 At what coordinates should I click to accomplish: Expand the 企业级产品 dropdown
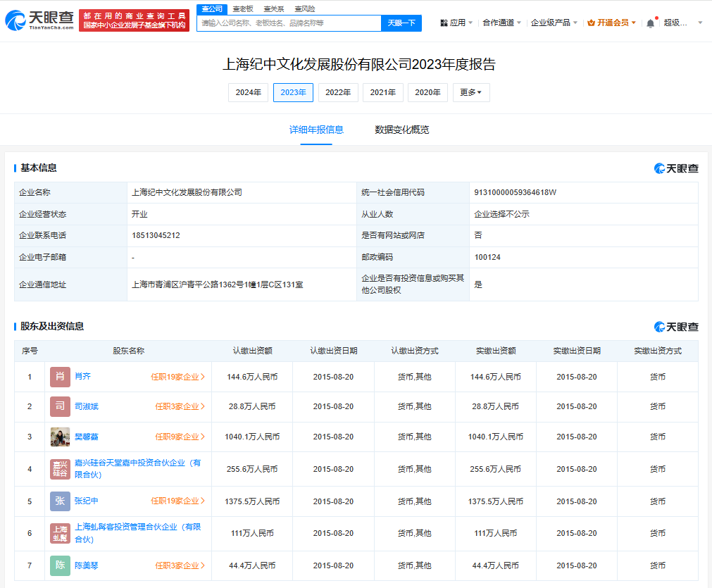click(x=554, y=23)
